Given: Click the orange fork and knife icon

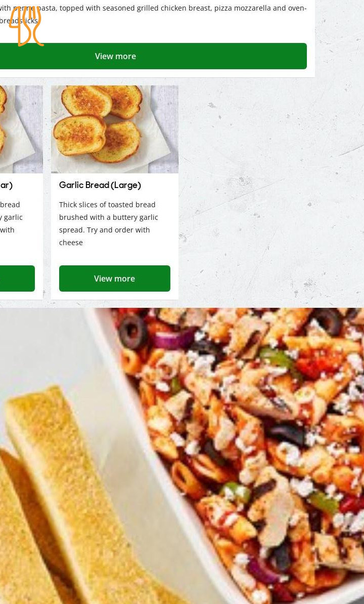Looking at the screenshot, I should coord(26,26).
